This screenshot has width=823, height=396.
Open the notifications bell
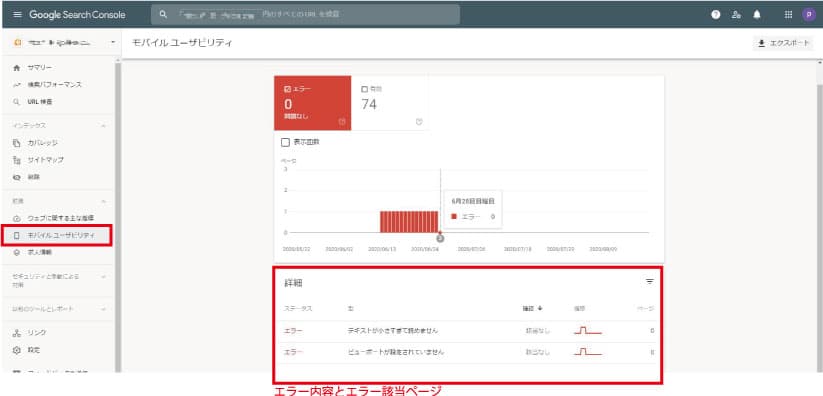[756, 15]
